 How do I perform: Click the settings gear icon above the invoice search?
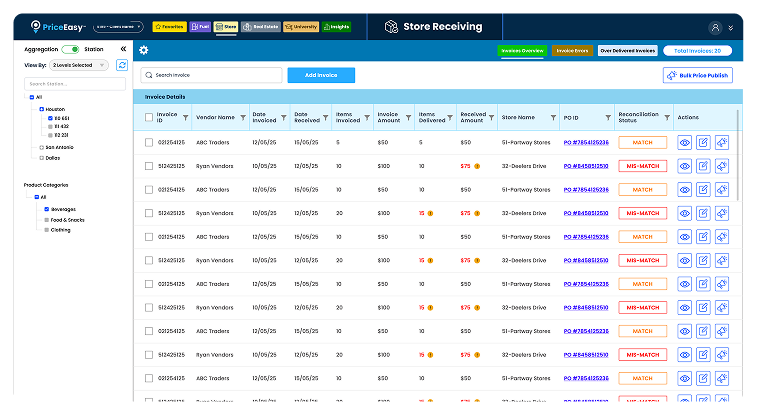[144, 50]
